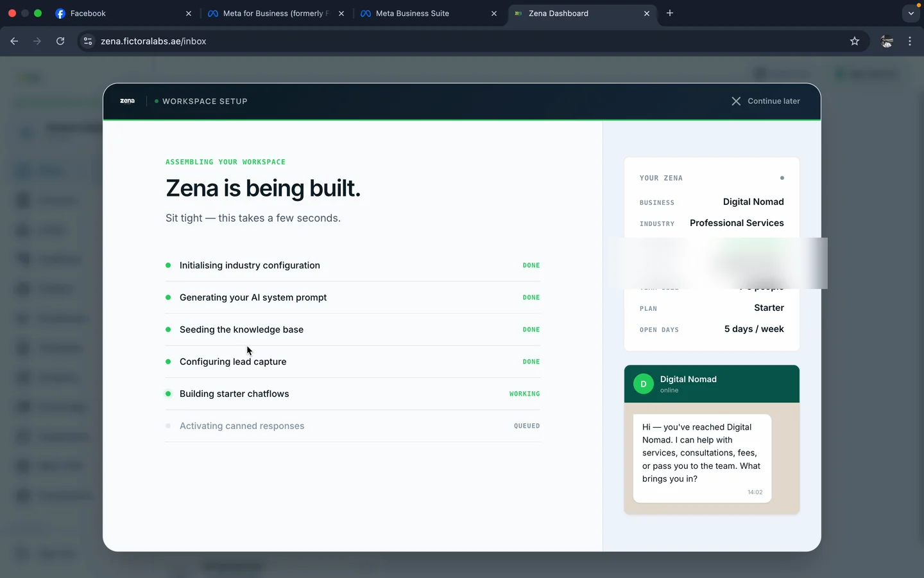The image size is (924, 578).
Task: Close the Meta Business Suite tab
Action: [x=493, y=13]
